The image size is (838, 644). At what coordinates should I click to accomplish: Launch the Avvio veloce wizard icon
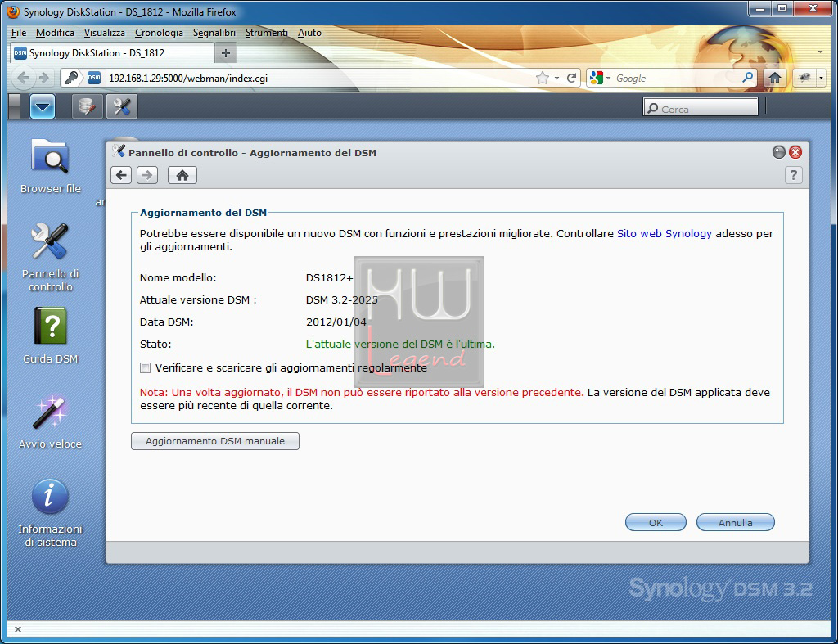[50, 422]
